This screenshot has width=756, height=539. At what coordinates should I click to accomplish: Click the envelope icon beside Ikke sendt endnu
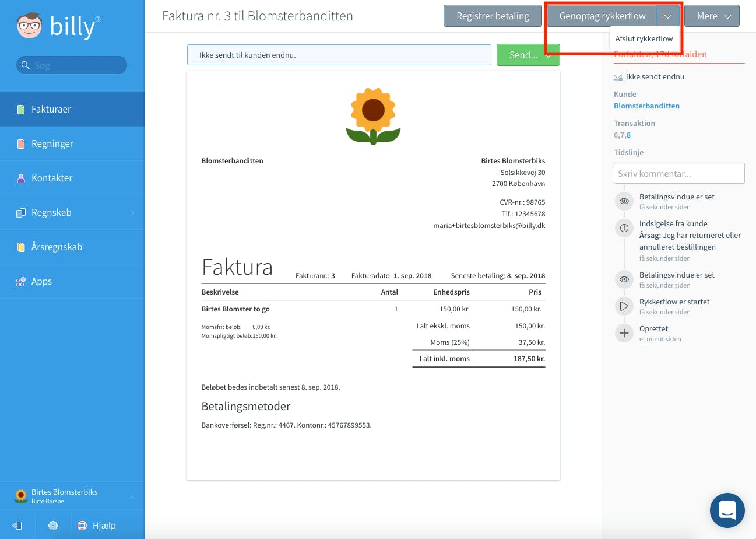pyautogui.click(x=618, y=77)
